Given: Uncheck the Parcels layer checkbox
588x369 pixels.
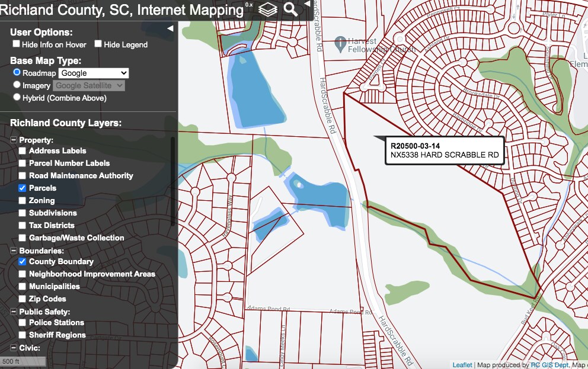Looking at the screenshot, I should pyautogui.click(x=22, y=188).
